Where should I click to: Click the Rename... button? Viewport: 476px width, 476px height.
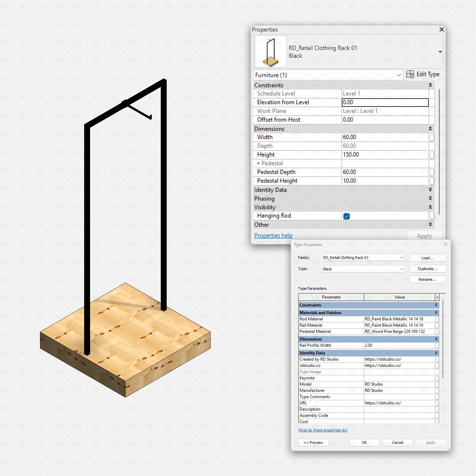click(x=428, y=279)
